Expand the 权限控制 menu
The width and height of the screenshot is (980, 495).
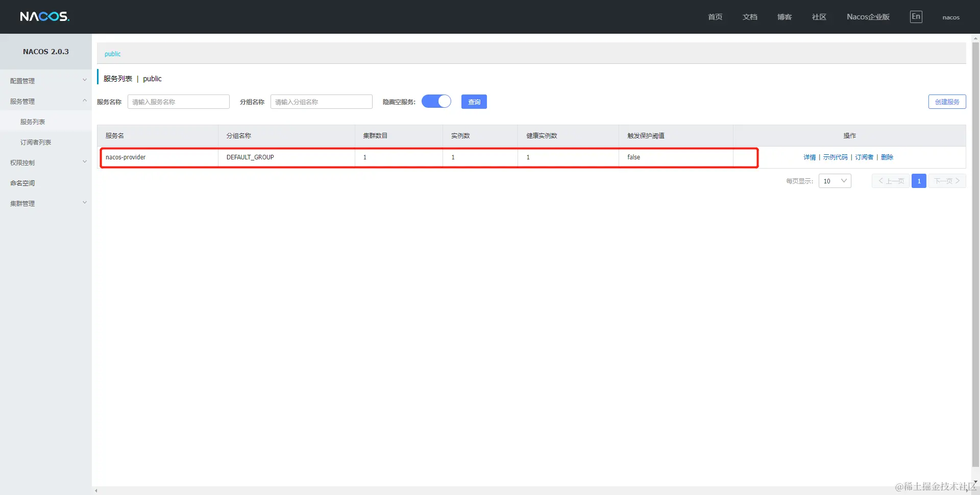pos(46,162)
